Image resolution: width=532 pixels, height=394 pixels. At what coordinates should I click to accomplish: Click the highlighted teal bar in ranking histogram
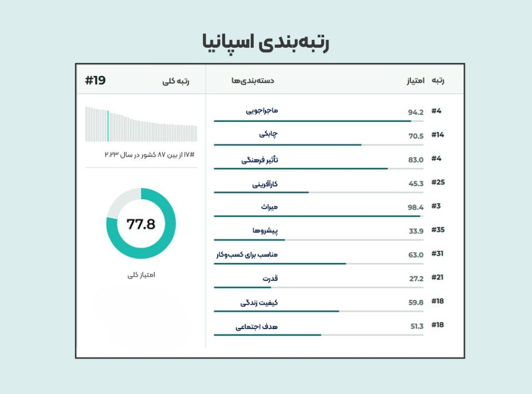(108, 126)
